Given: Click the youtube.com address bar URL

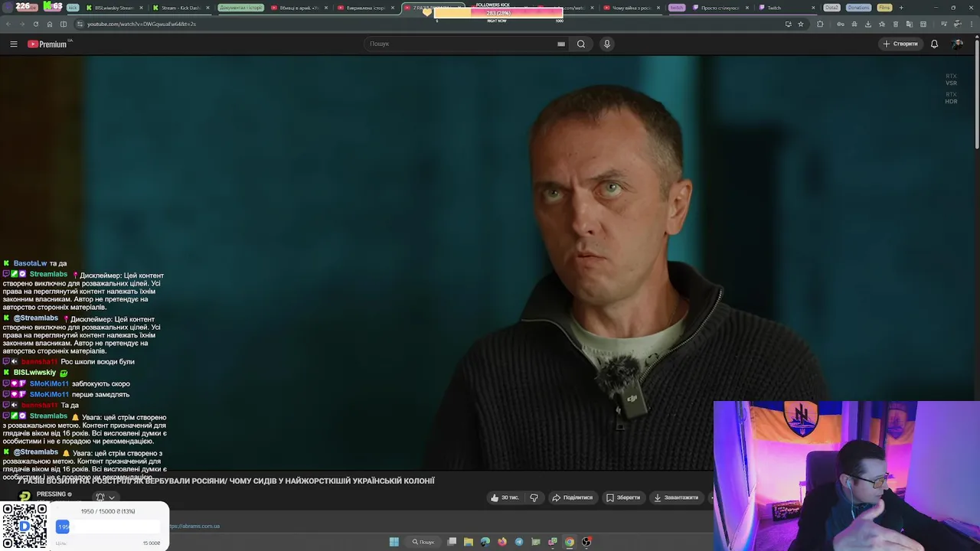Looking at the screenshot, I should (x=142, y=24).
